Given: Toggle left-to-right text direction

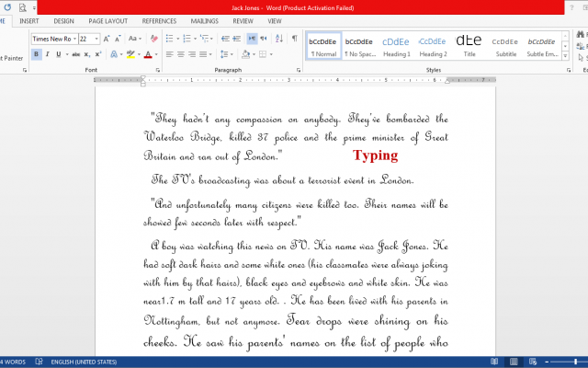Looking at the screenshot, I should (252, 39).
